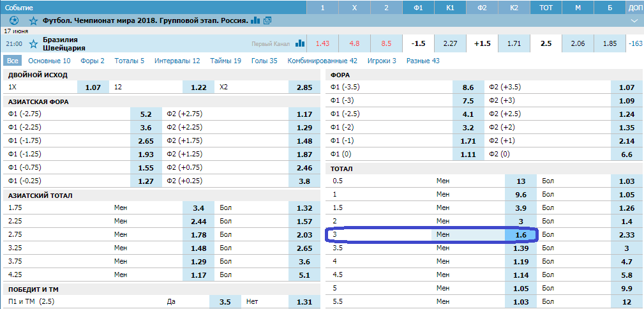Screen dimensions: 644x309
Task: Select double chance X2 at 2.85
Action: click(304, 87)
